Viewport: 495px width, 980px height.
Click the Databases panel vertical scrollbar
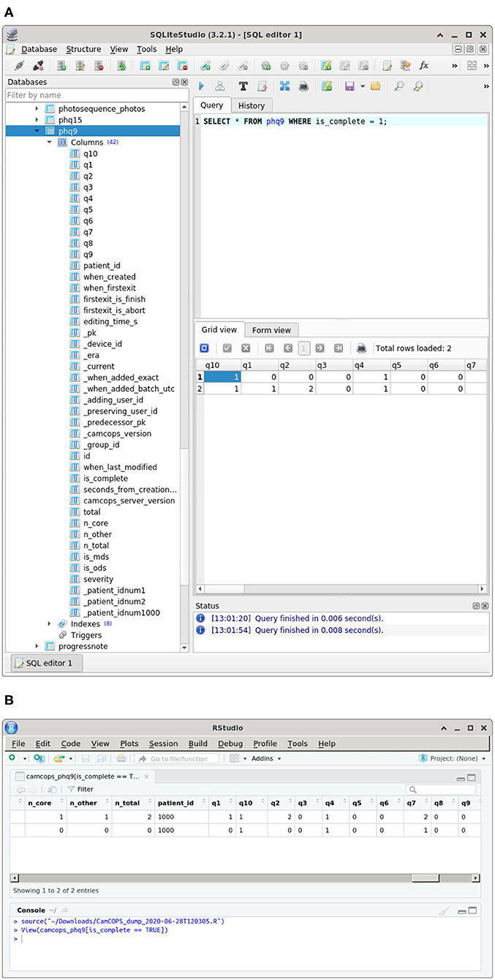click(184, 377)
